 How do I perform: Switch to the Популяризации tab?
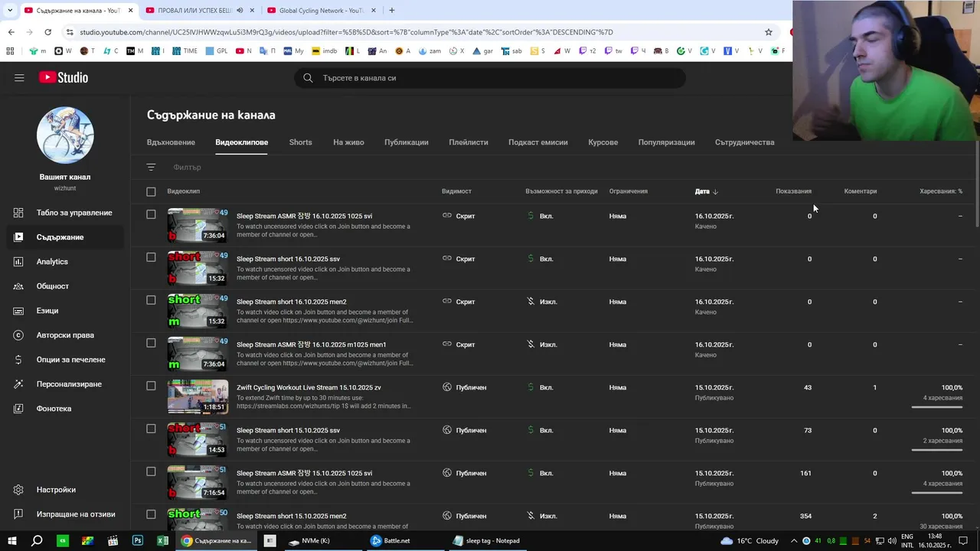tap(667, 142)
